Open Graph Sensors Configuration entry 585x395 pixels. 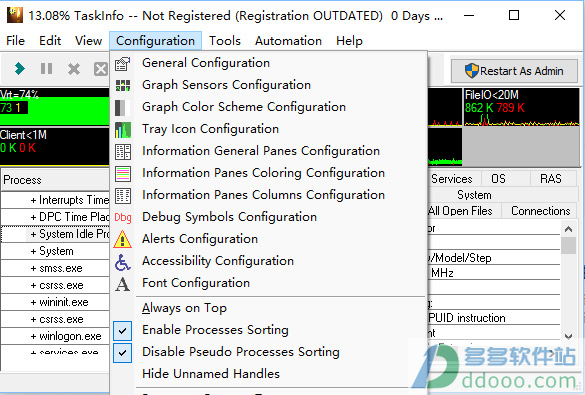click(x=226, y=85)
